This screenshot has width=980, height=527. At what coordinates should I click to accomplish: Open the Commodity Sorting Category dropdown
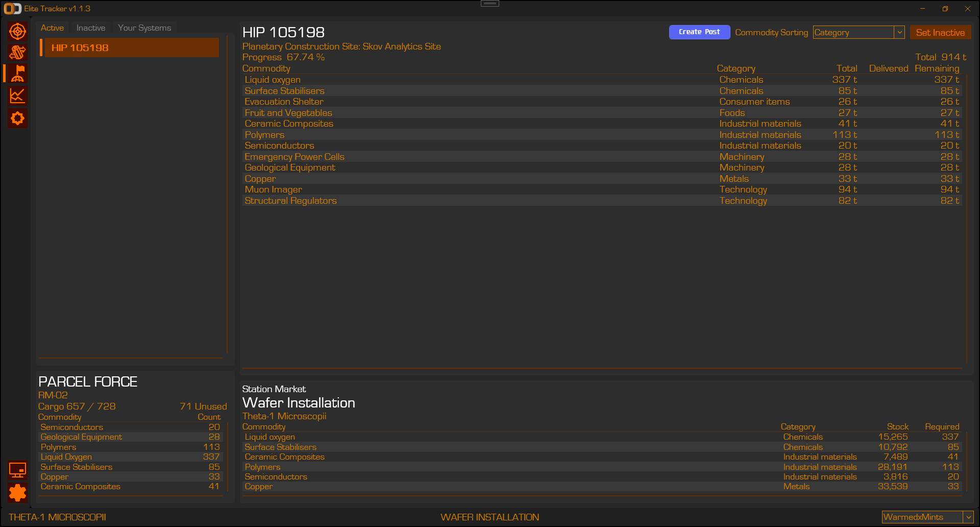859,32
